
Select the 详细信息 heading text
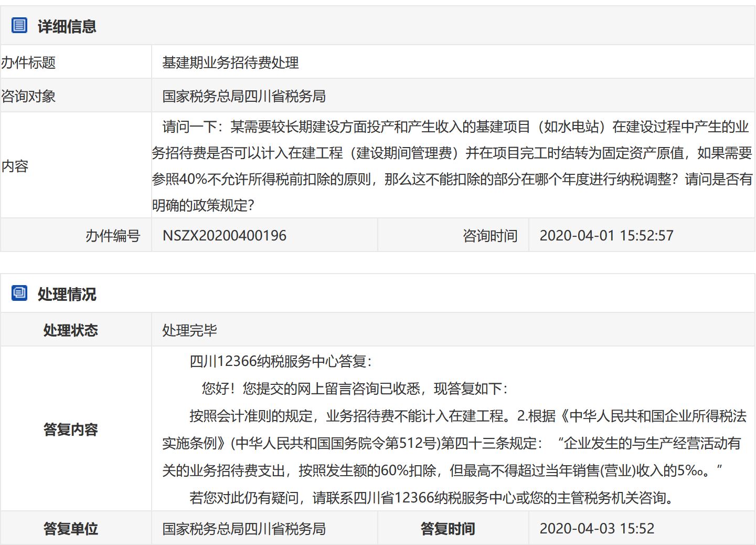[x=67, y=26]
